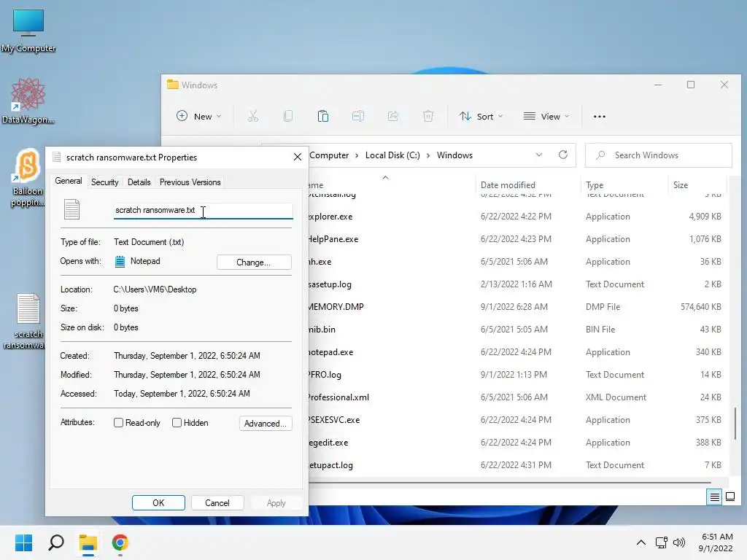Show hidden system tray icons chevron

(641, 542)
